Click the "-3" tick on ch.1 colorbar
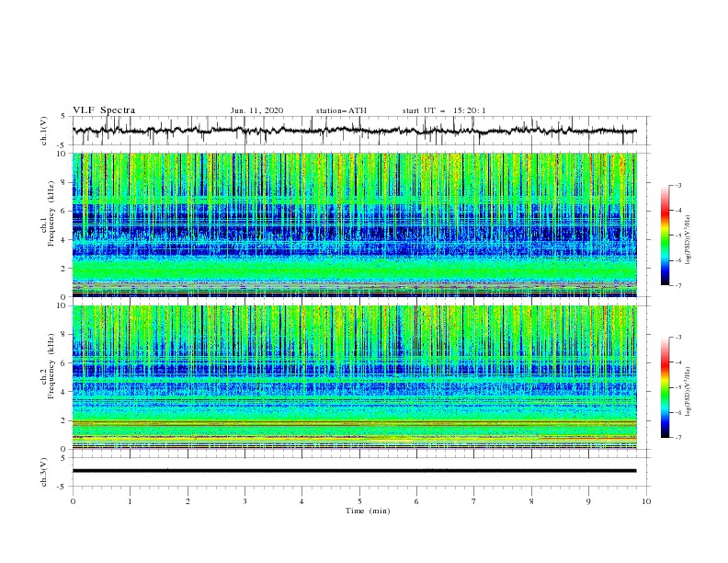The height and width of the screenshot is (563, 728). (677, 185)
